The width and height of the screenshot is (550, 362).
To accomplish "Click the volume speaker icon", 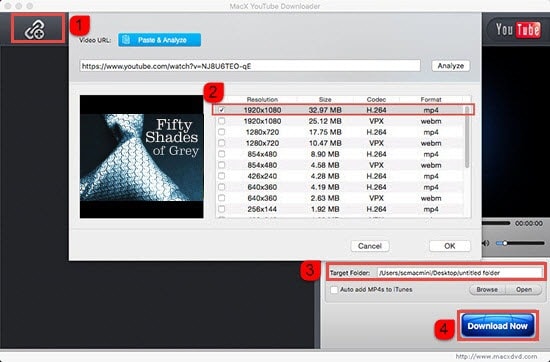I will point(486,243).
